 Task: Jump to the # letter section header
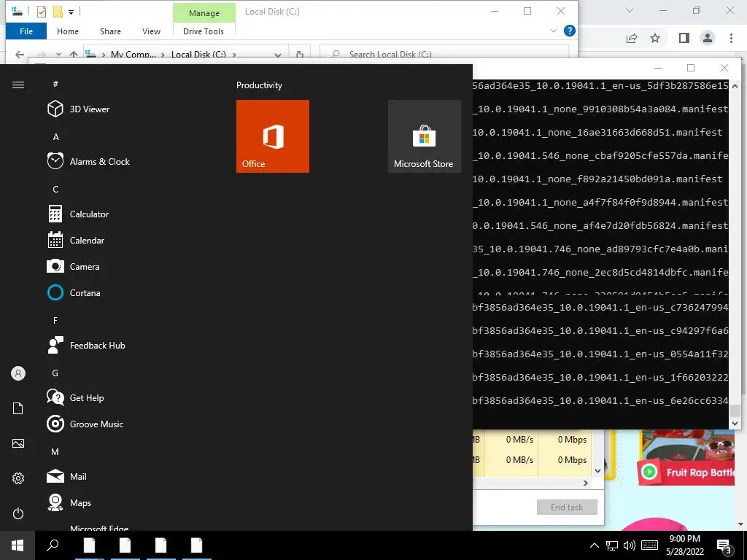point(55,85)
